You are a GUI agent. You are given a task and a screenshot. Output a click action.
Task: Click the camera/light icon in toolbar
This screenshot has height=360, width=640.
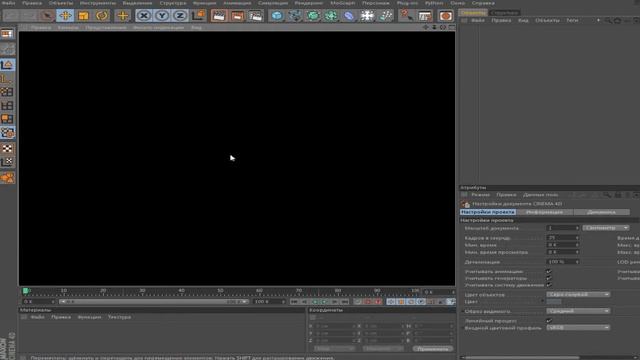click(385, 16)
